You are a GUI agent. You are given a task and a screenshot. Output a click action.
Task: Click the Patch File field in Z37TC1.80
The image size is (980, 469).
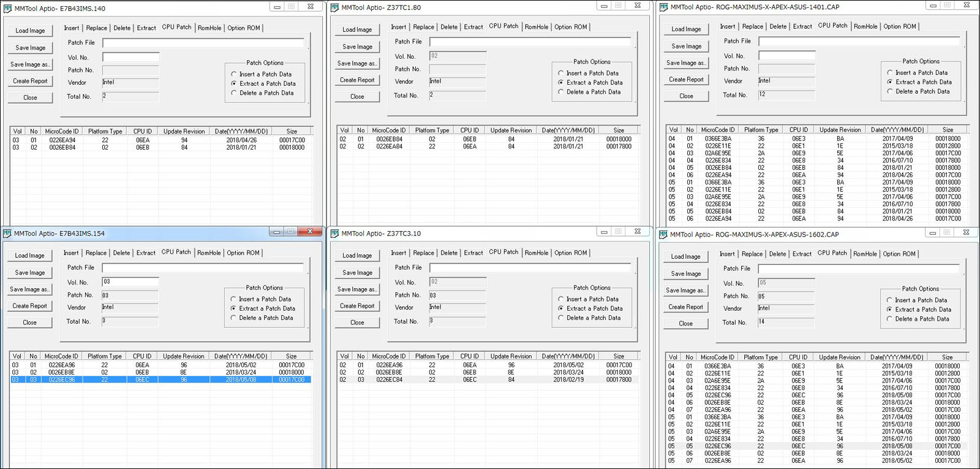click(x=530, y=42)
